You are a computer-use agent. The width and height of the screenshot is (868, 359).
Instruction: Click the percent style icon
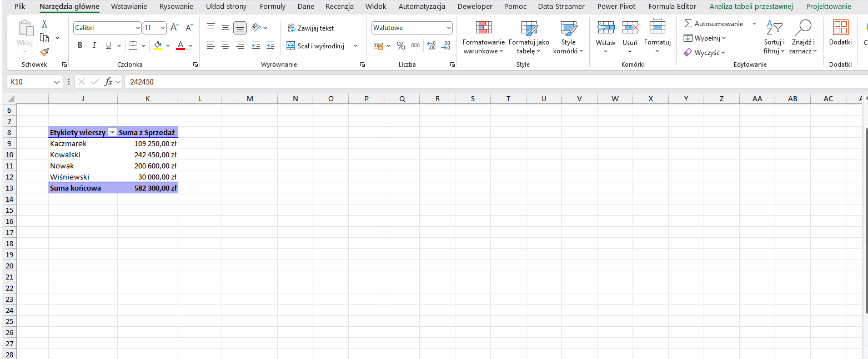click(x=400, y=46)
